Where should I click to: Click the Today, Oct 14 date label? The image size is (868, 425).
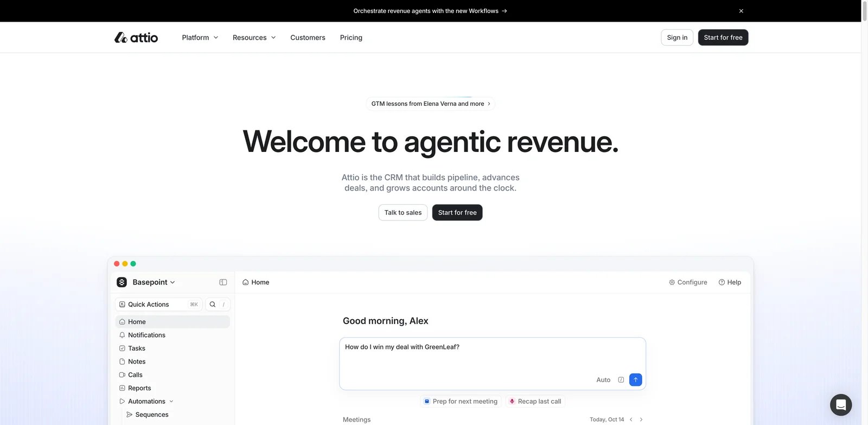[607, 420]
